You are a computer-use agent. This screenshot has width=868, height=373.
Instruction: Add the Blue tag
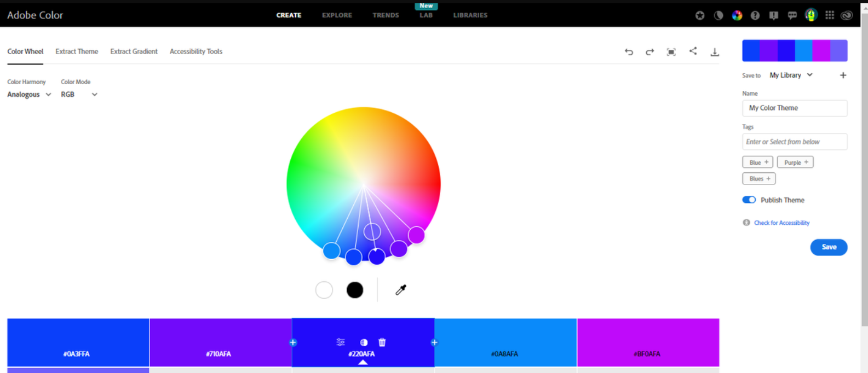757,162
